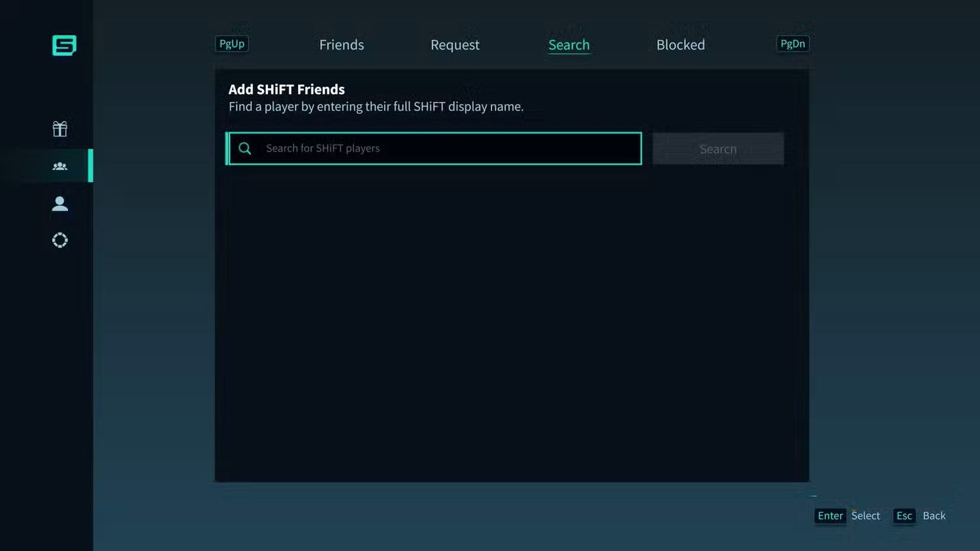This screenshot has height=551, width=980.
Task: Select the Search tab
Action: pos(569,45)
